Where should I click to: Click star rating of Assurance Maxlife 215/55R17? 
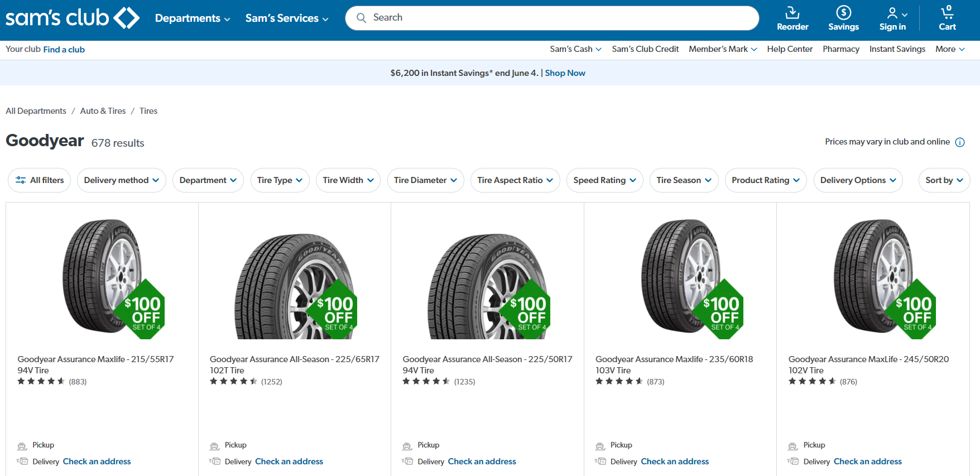click(41, 382)
